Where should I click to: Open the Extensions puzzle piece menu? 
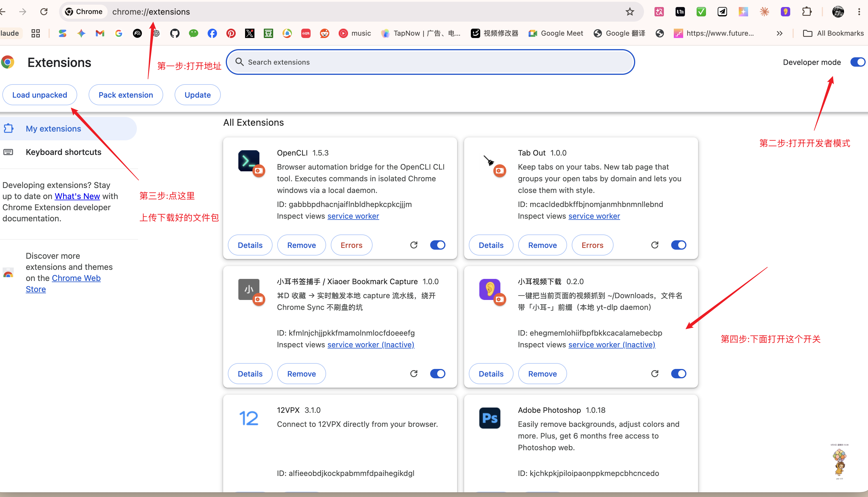coord(807,12)
